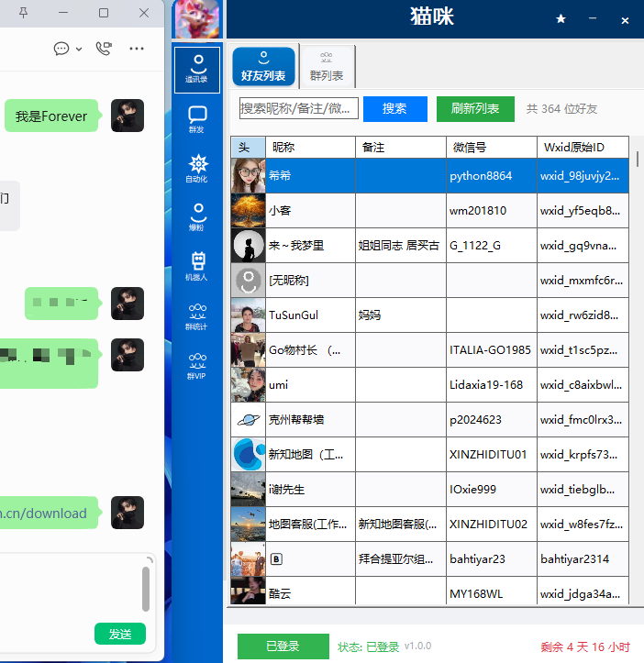
Task: Click the 我是Forever message bubble
Action: click(x=51, y=116)
